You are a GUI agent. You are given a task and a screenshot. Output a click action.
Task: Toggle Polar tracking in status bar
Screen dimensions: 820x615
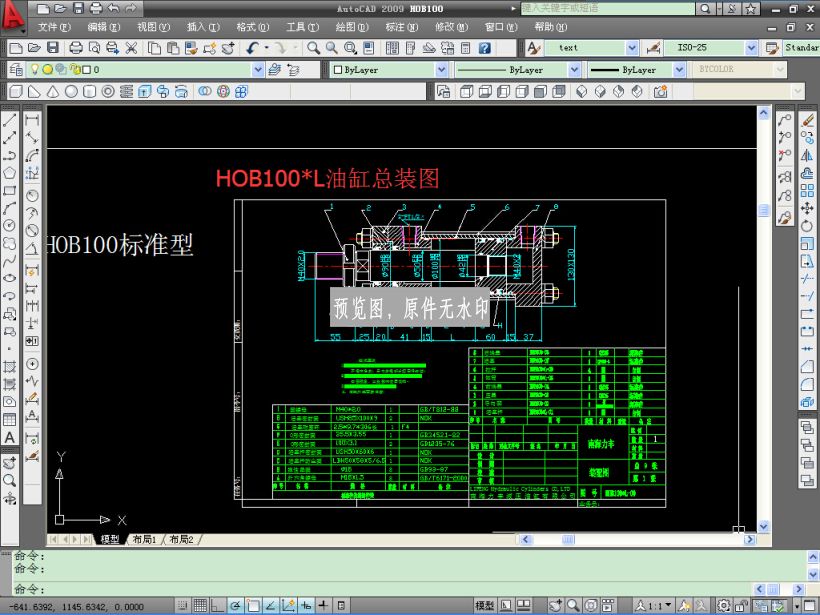coord(235,606)
